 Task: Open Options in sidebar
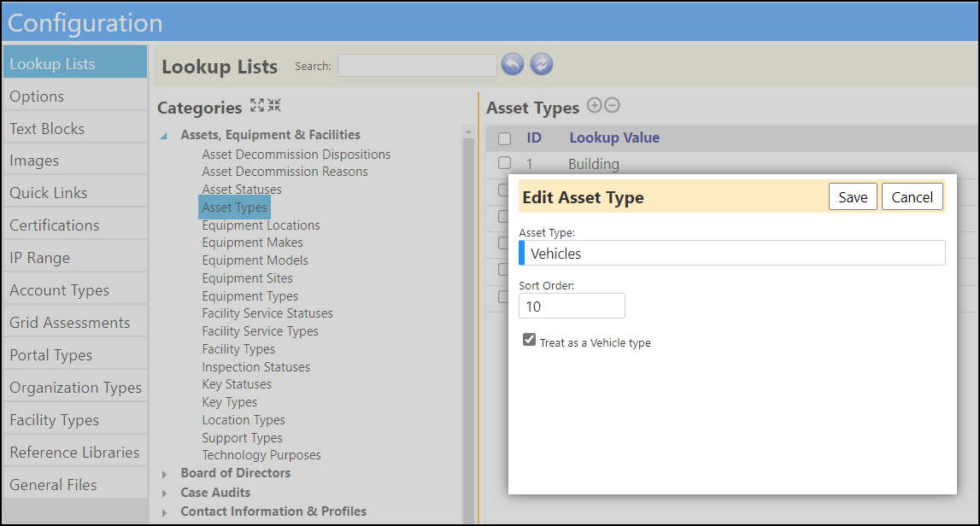click(x=75, y=96)
